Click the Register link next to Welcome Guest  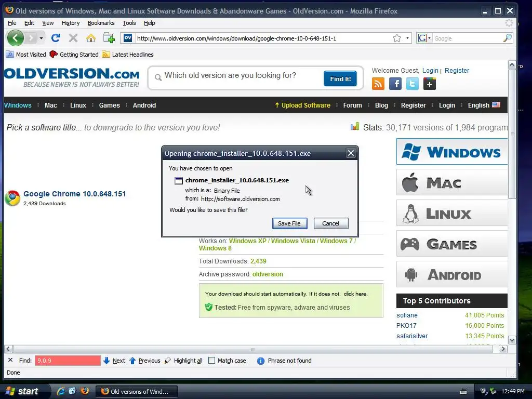(x=457, y=70)
